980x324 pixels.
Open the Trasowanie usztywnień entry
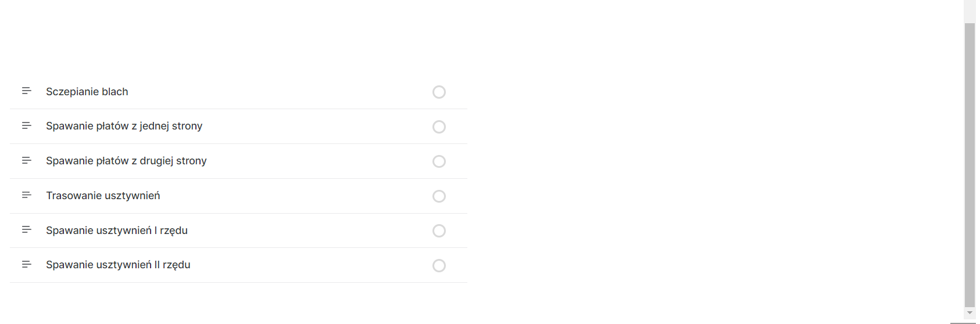click(103, 196)
